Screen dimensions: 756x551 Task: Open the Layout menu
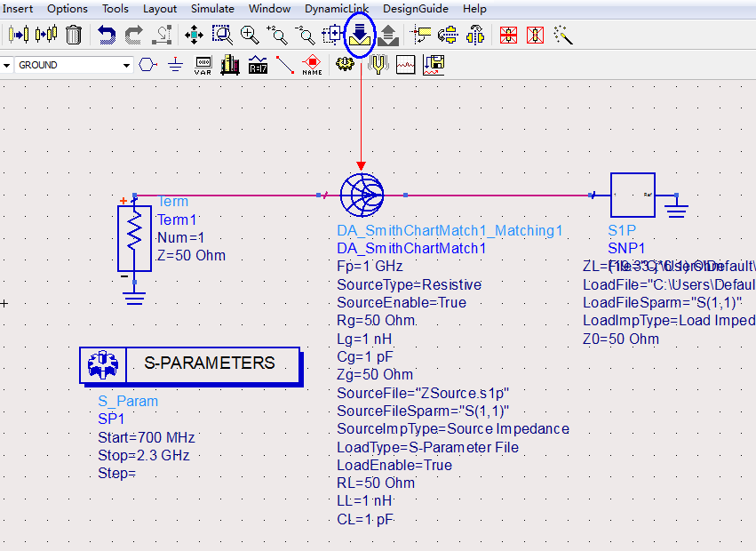[x=160, y=9]
